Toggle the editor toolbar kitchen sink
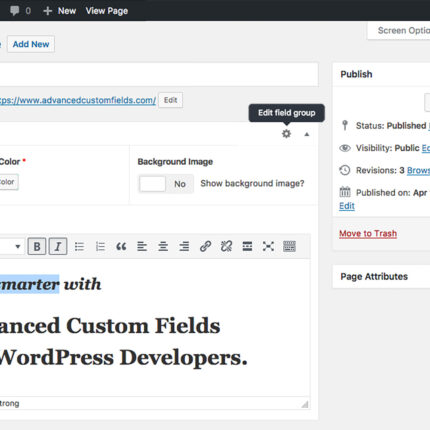Image resolution: width=430 pixels, height=430 pixels. tap(289, 246)
